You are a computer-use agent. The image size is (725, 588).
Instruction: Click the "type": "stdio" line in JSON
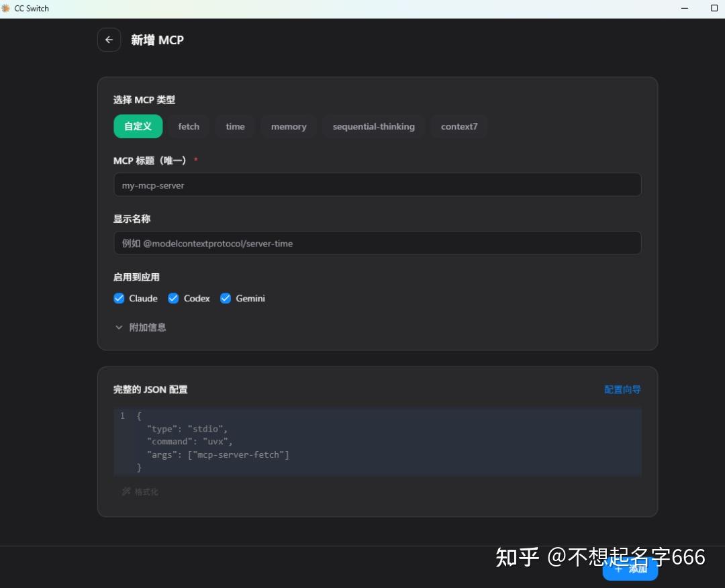click(x=187, y=428)
